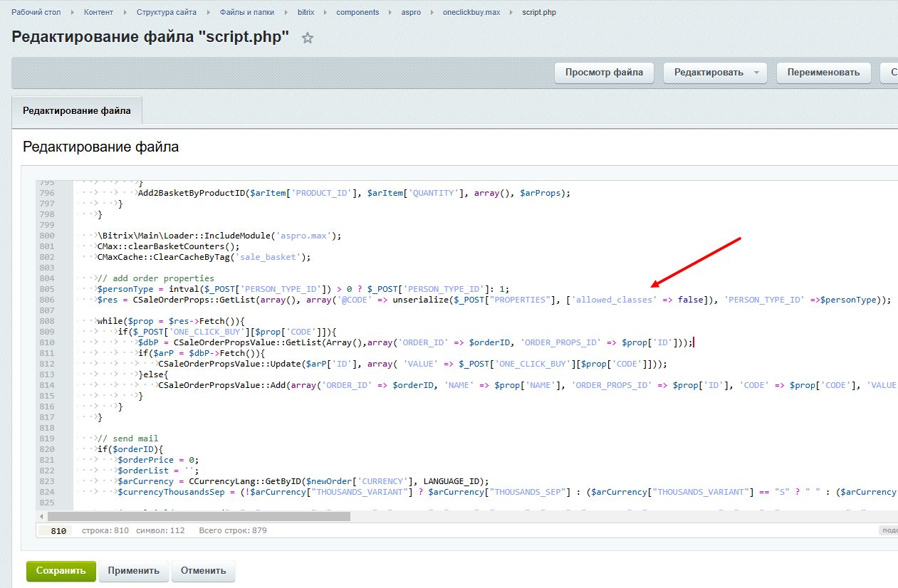Screen dimensions: 898x588
Task: Click the Просмотр файла button
Action: click(x=604, y=72)
